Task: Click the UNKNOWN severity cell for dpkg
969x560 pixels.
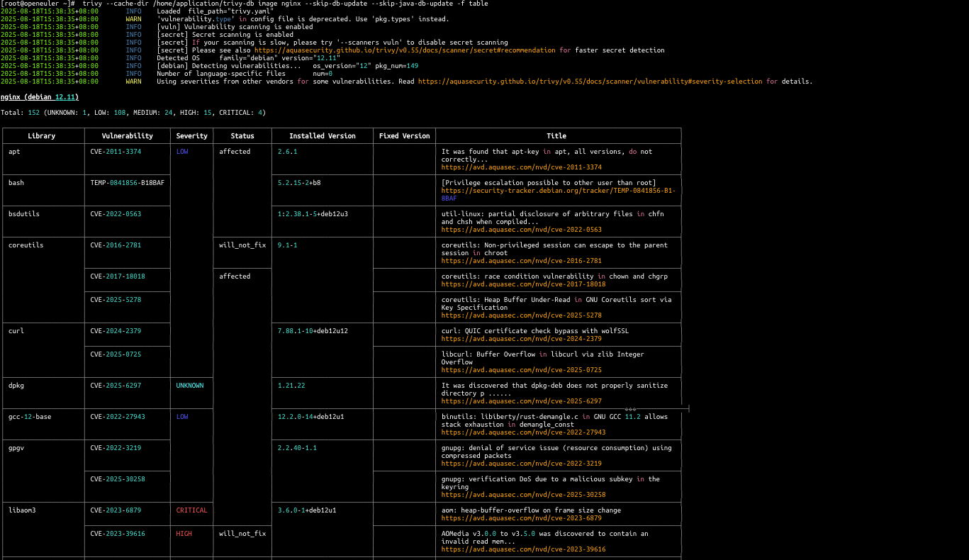Action: coord(190,386)
